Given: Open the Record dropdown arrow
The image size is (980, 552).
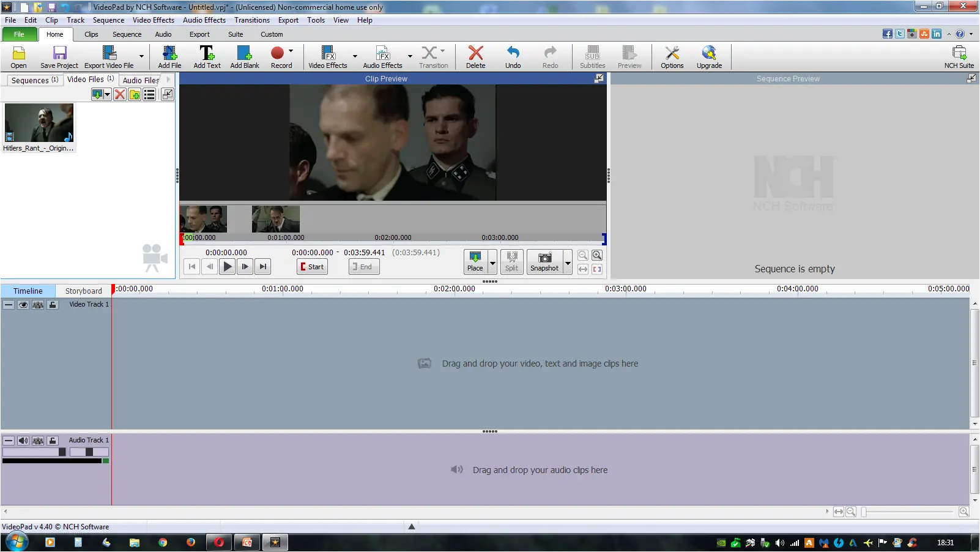Looking at the screenshot, I should pos(291,51).
